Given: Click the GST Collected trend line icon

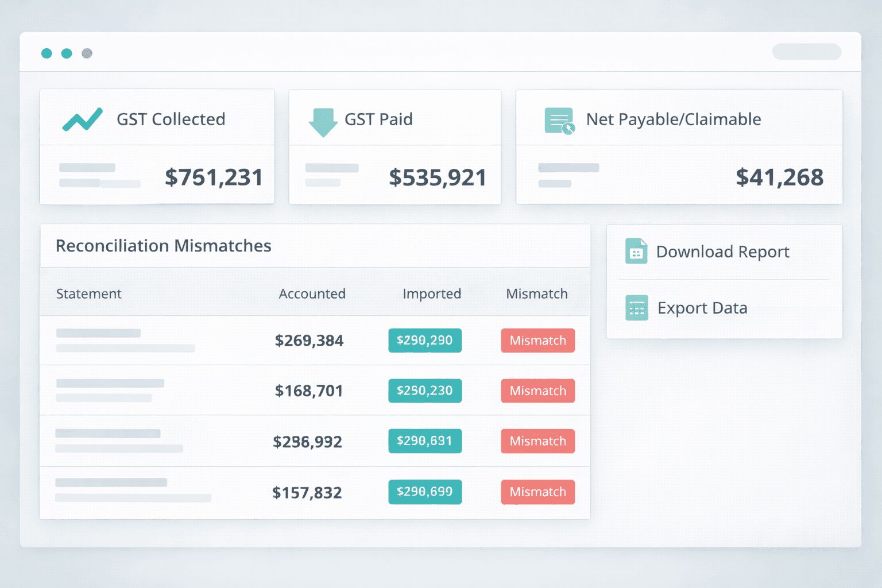Looking at the screenshot, I should pos(82,119).
